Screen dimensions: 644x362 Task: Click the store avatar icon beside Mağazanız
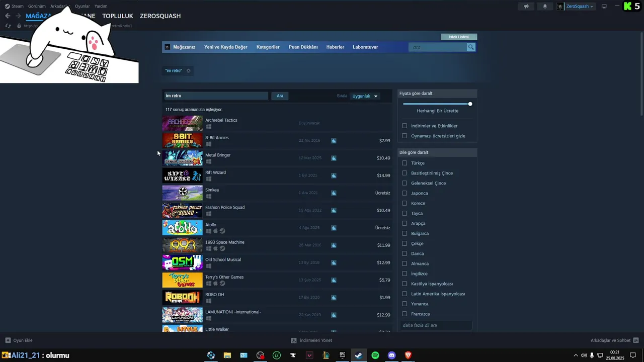click(x=168, y=47)
